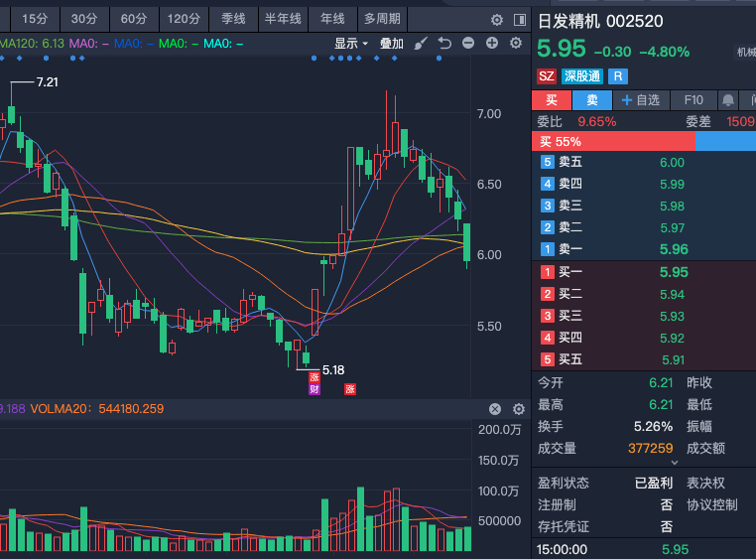This screenshot has width=756, height=559.
Task: Click the blue 卖 sell button
Action: click(592, 100)
